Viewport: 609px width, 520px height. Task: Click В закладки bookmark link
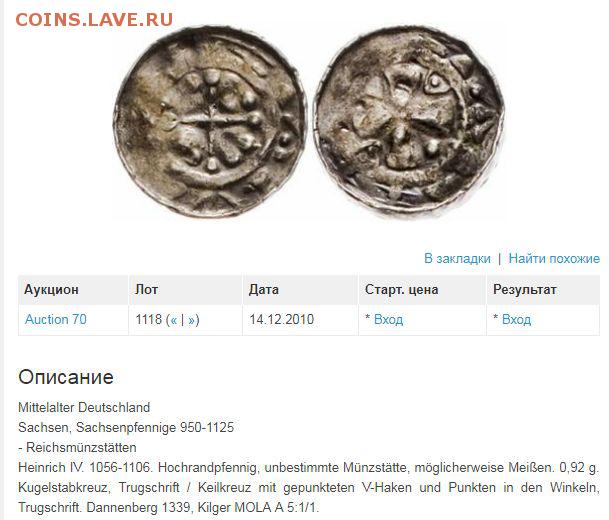coord(457,258)
